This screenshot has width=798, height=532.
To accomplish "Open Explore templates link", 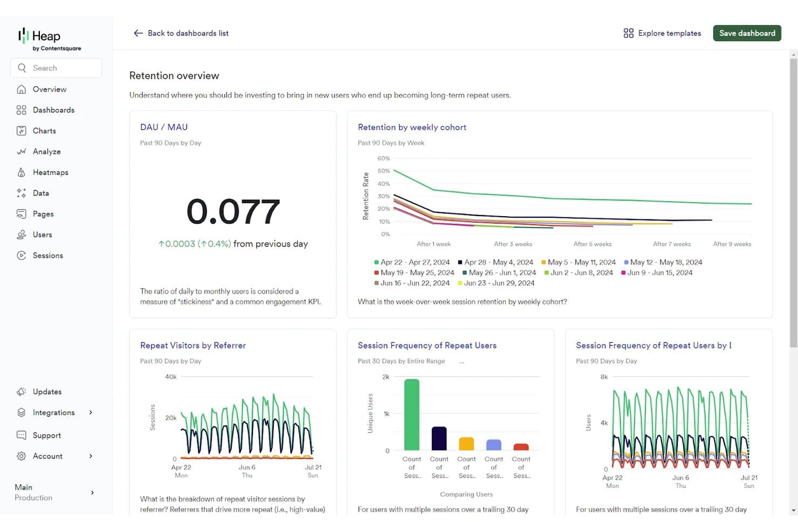I will 662,33.
